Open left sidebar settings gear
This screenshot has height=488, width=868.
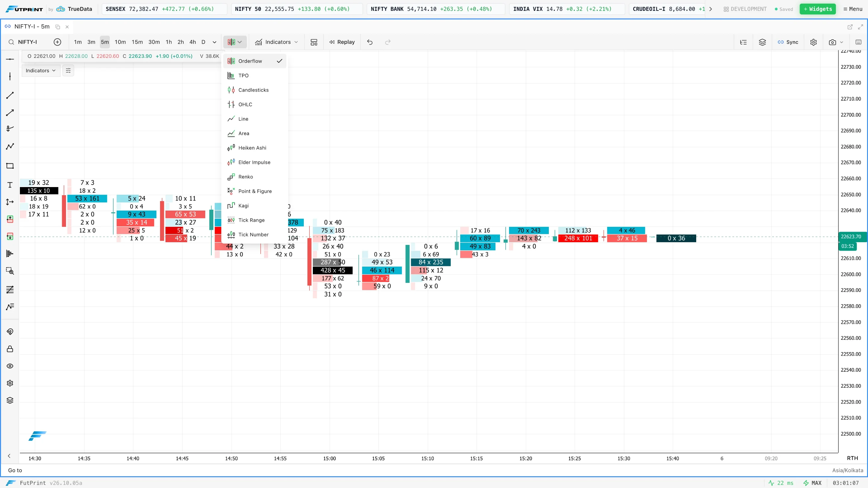(x=10, y=383)
